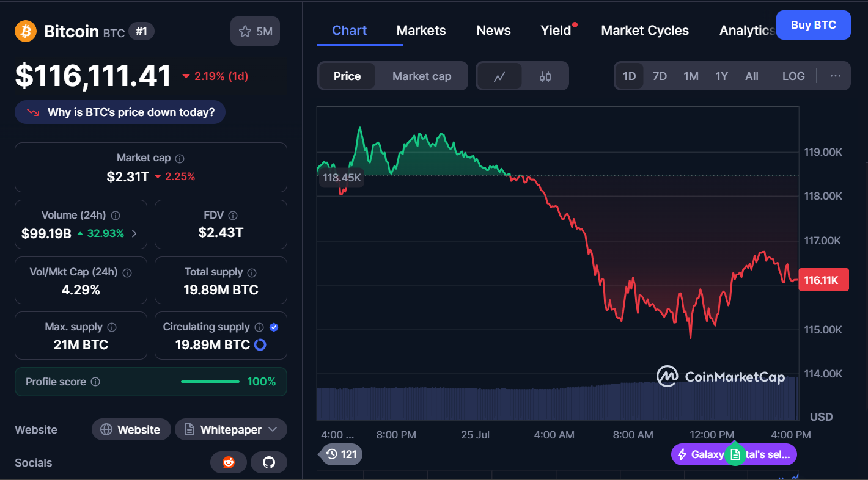
Task: Click the $99.19B volume value
Action: coord(46,233)
